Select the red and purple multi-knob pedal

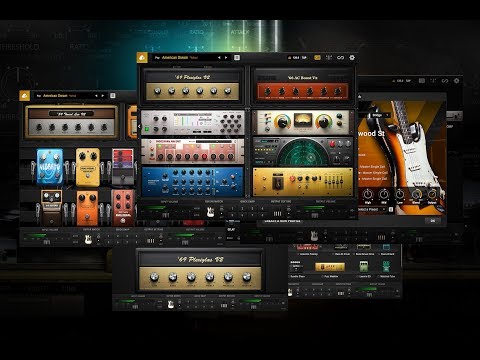pyautogui.click(x=123, y=167)
